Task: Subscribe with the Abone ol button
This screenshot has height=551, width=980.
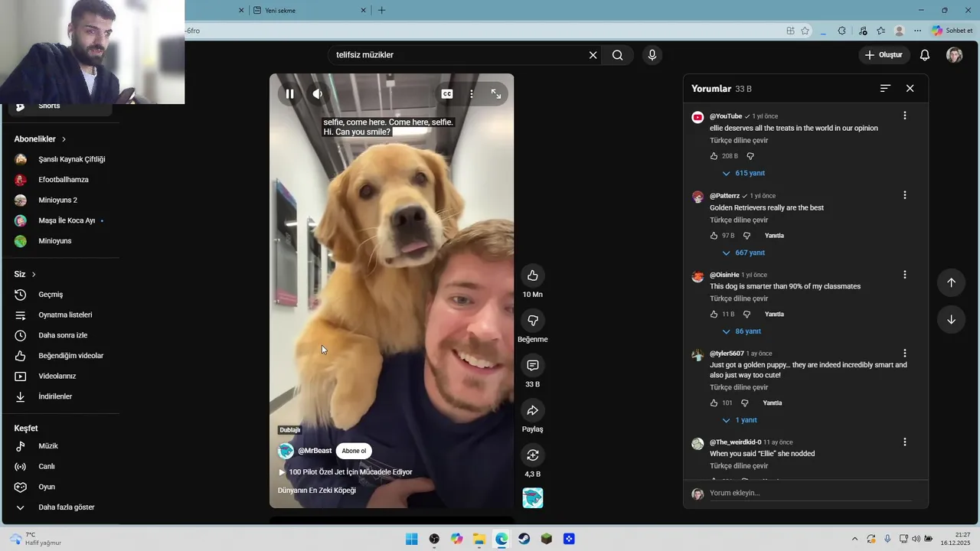Action: [354, 451]
